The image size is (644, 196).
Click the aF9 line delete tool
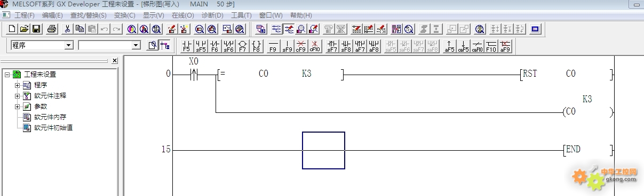(x=505, y=46)
